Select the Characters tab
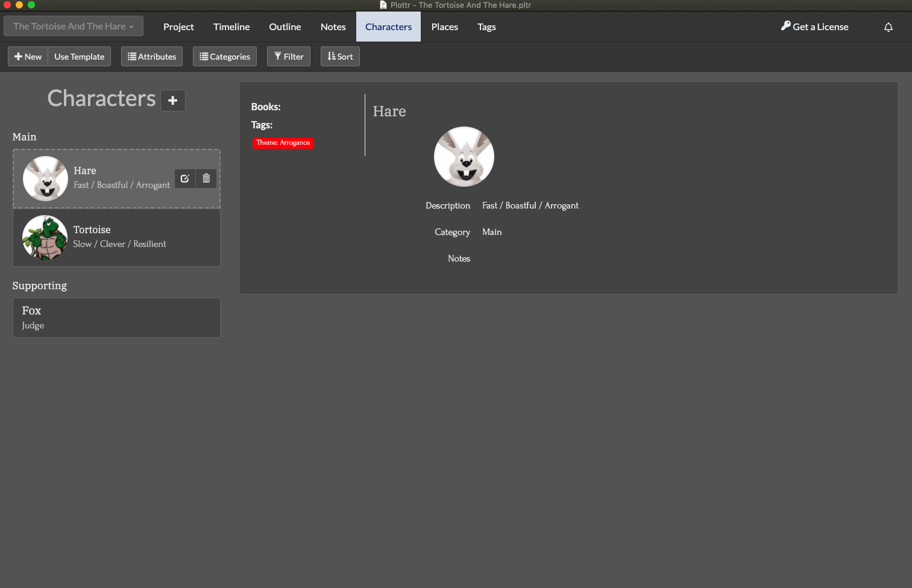This screenshot has width=912, height=588. (389, 27)
